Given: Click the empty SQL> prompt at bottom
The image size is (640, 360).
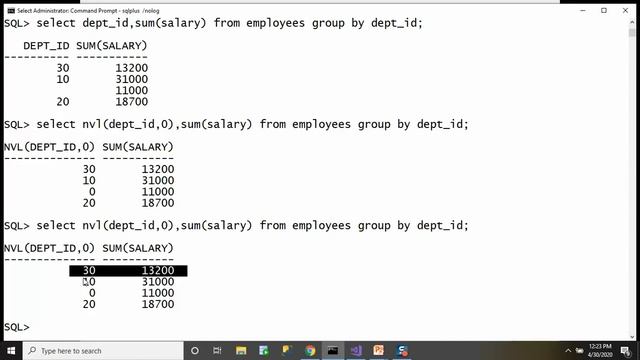Looking at the screenshot, I should click(x=17, y=327).
